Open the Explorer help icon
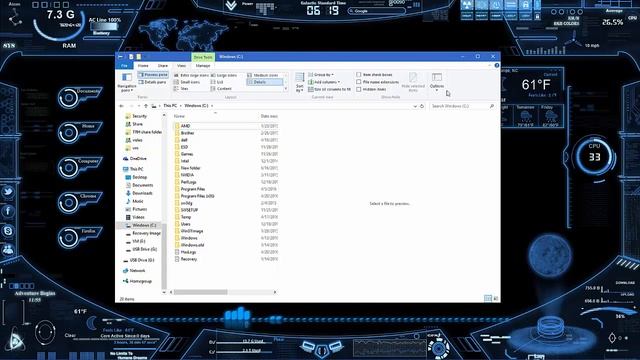 click(x=497, y=65)
